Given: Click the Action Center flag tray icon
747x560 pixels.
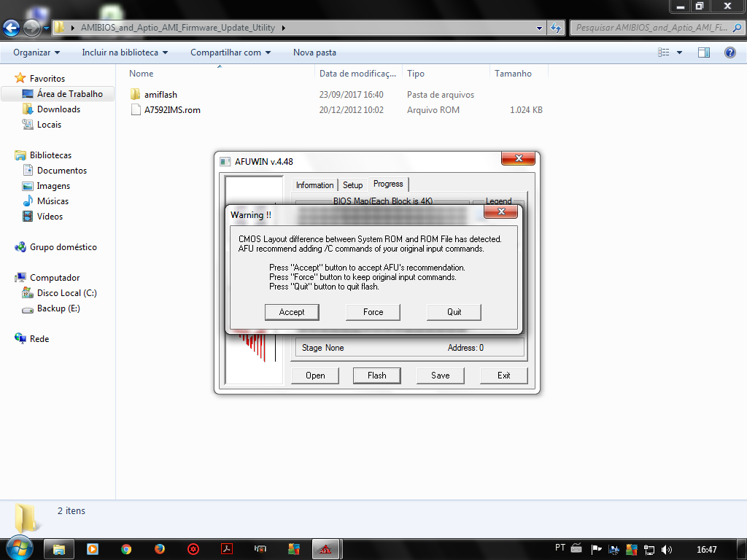Looking at the screenshot, I should tap(596, 550).
